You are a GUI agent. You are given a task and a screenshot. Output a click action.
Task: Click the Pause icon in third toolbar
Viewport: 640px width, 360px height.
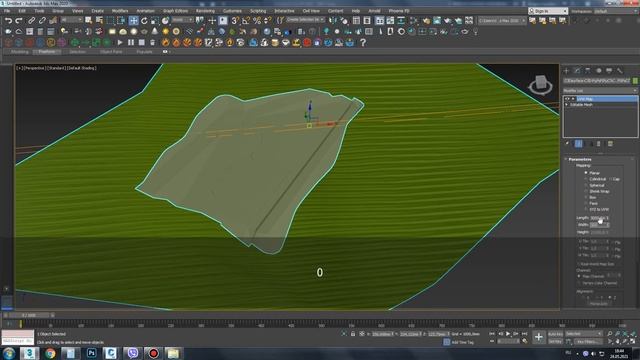[131, 42]
